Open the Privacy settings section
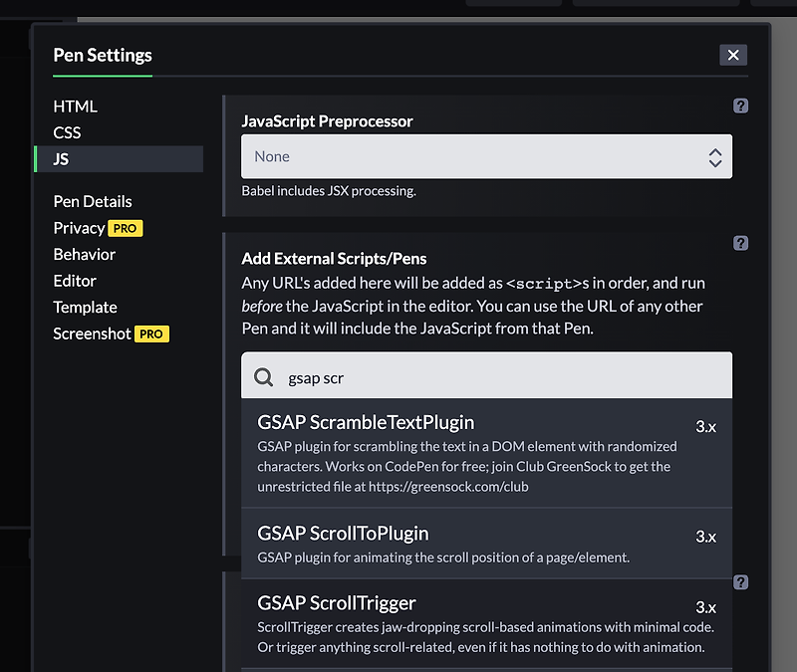Image resolution: width=797 pixels, height=672 pixels. pos(80,228)
